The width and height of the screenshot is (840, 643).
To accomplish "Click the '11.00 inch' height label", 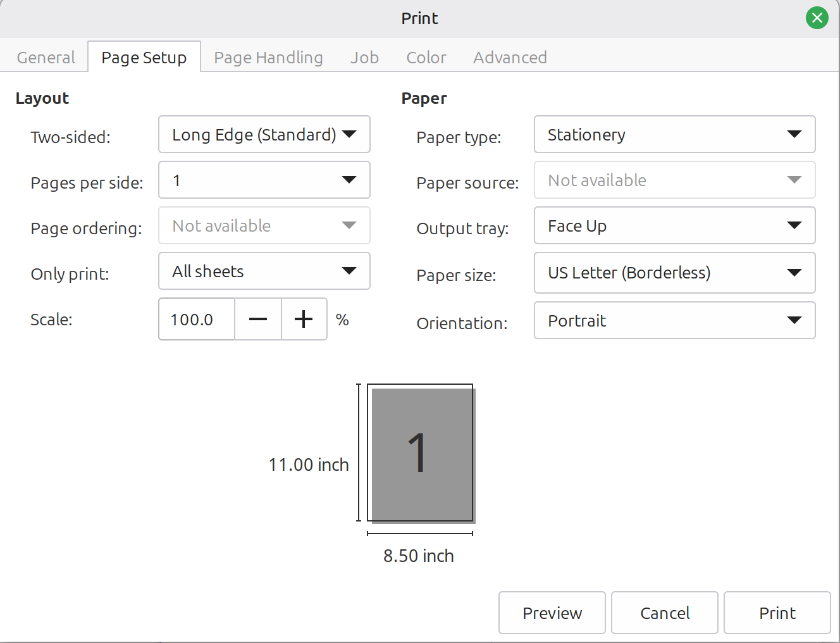I will coord(309,465).
